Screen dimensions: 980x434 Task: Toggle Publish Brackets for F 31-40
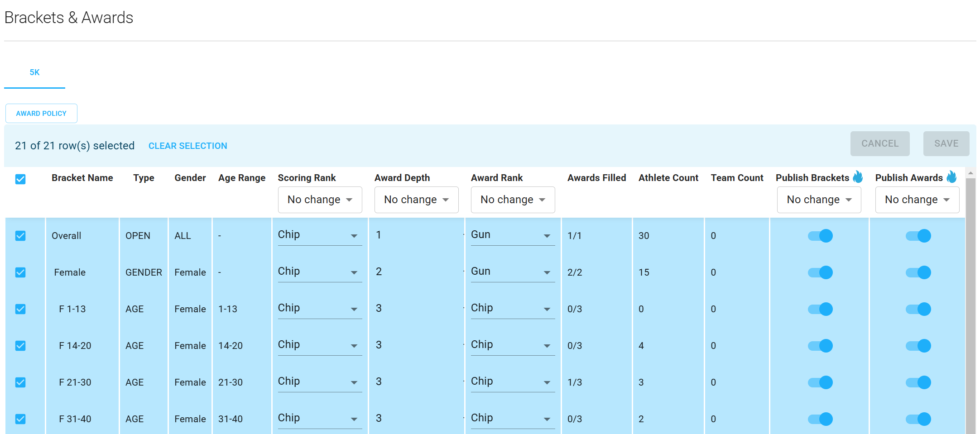tap(820, 419)
